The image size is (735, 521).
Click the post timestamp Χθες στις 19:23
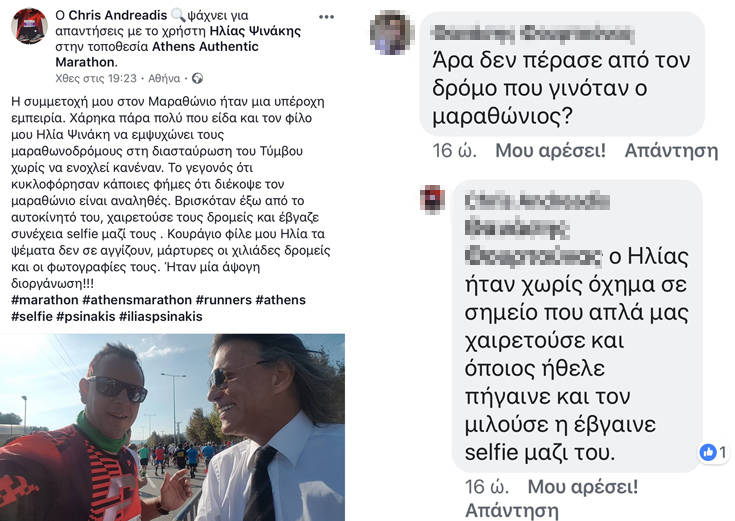(x=96, y=78)
